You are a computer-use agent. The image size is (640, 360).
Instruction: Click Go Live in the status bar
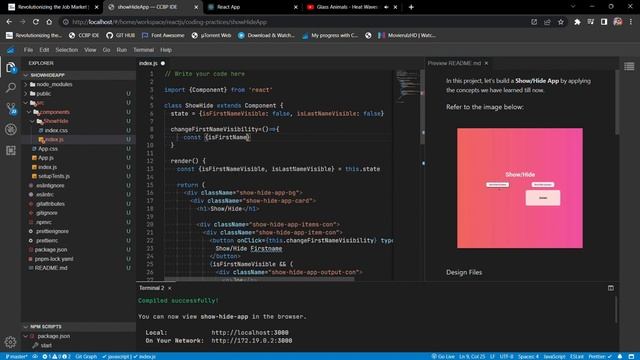tap(443, 356)
